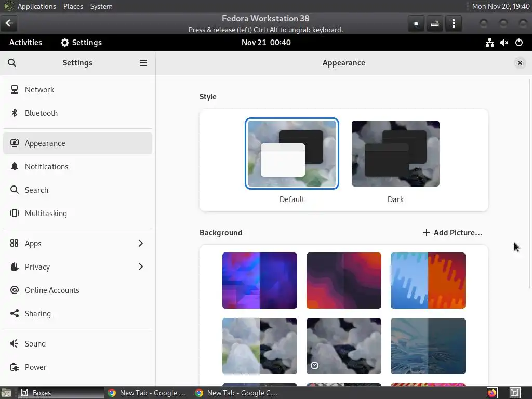Choose the blue ocean waves background
The width and height of the screenshot is (532, 399).
[x=428, y=346]
